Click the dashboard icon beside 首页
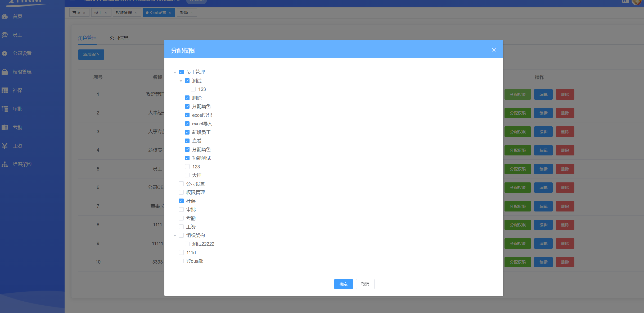This screenshot has height=313, width=644. point(5,16)
